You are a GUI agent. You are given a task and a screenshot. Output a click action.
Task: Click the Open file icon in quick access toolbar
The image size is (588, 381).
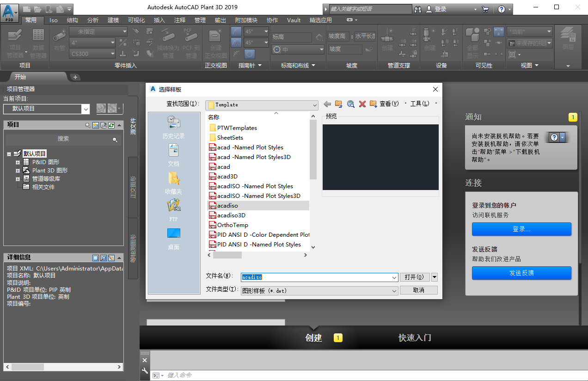tap(38, 8)
